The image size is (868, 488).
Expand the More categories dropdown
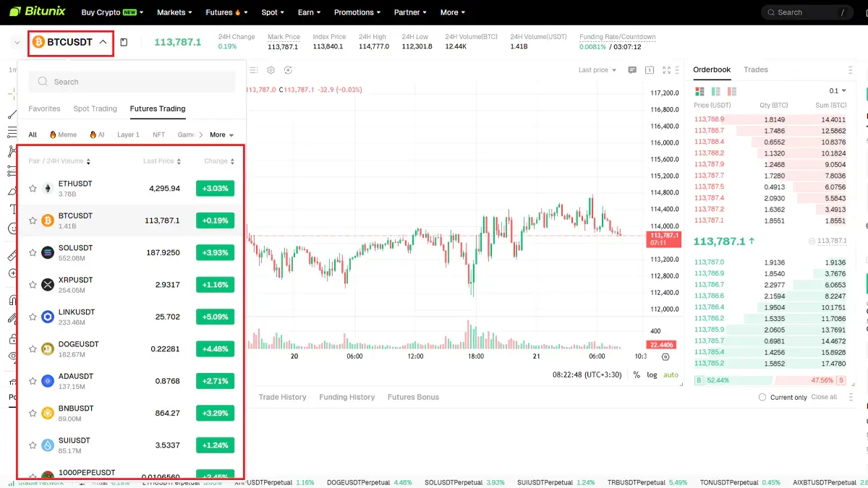(x=222, y=135)
